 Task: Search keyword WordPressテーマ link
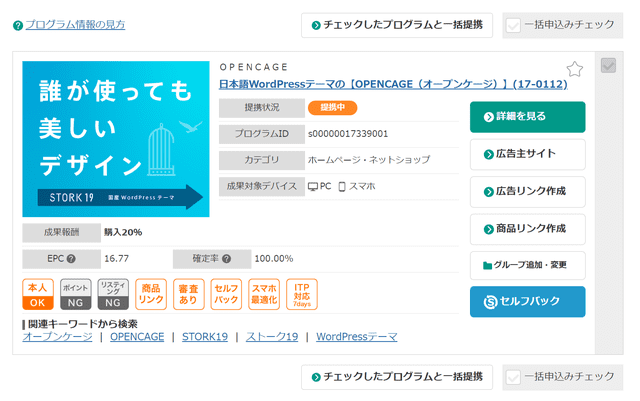[357, 337]
